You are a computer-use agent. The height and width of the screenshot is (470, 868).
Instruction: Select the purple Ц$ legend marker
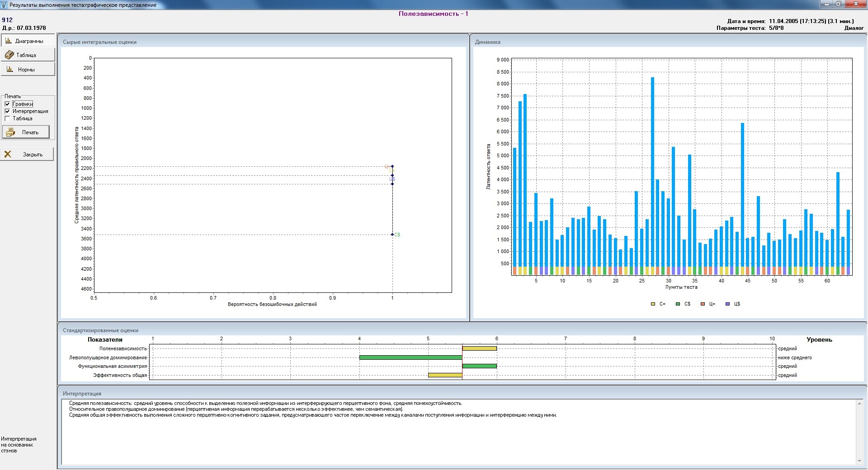click(727, 304)
